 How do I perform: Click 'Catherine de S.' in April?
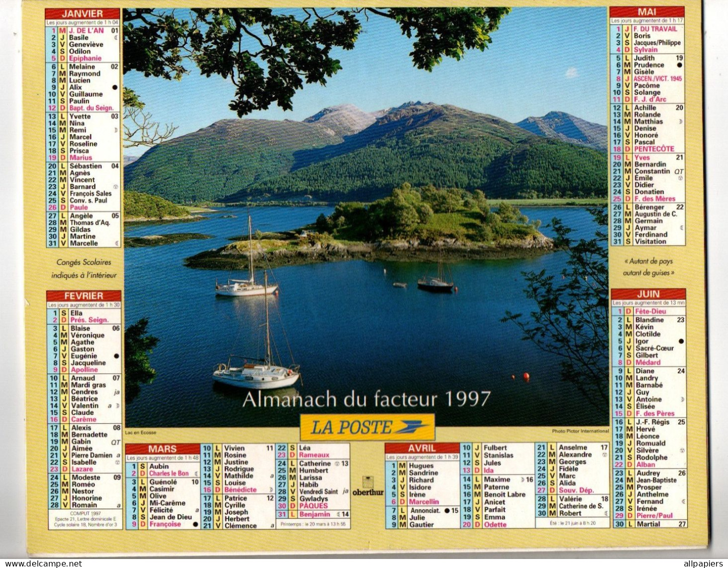pyautogui.click(x=581, y=507)
